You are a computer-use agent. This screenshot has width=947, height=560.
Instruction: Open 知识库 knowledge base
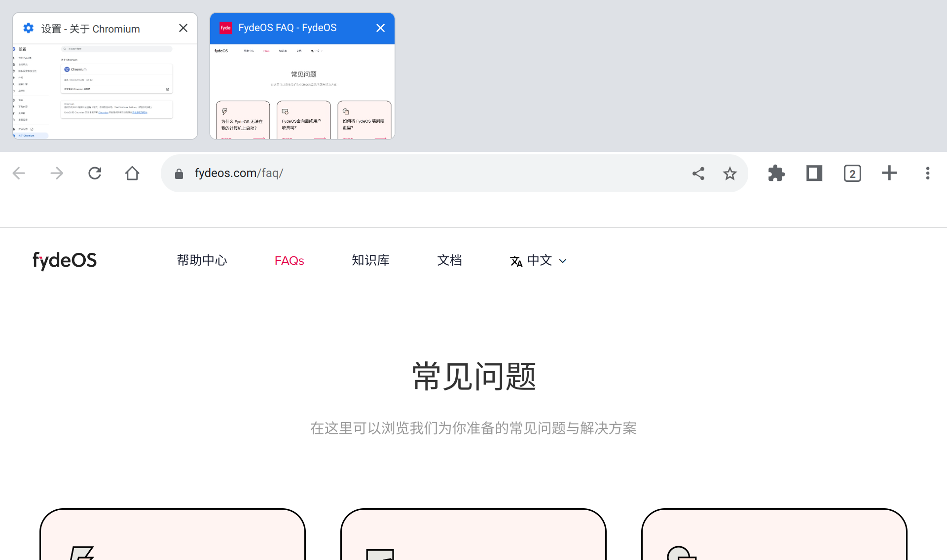[370, 260]
